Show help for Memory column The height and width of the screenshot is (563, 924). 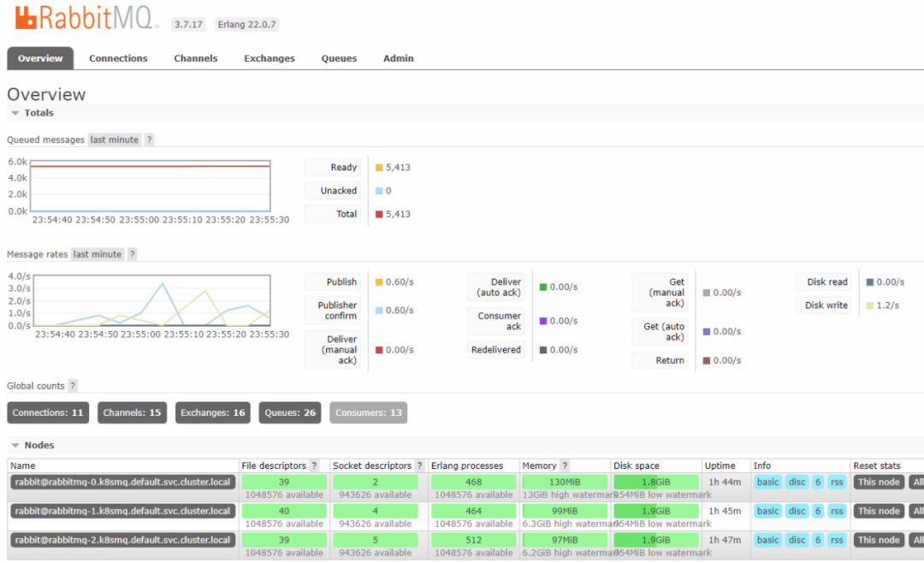click(565, 465)
